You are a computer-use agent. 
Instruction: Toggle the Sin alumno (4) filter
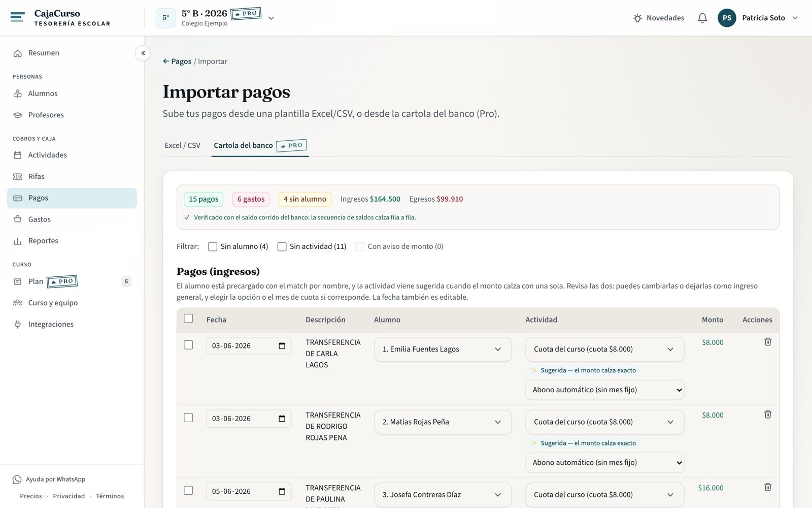click(213, 246)
